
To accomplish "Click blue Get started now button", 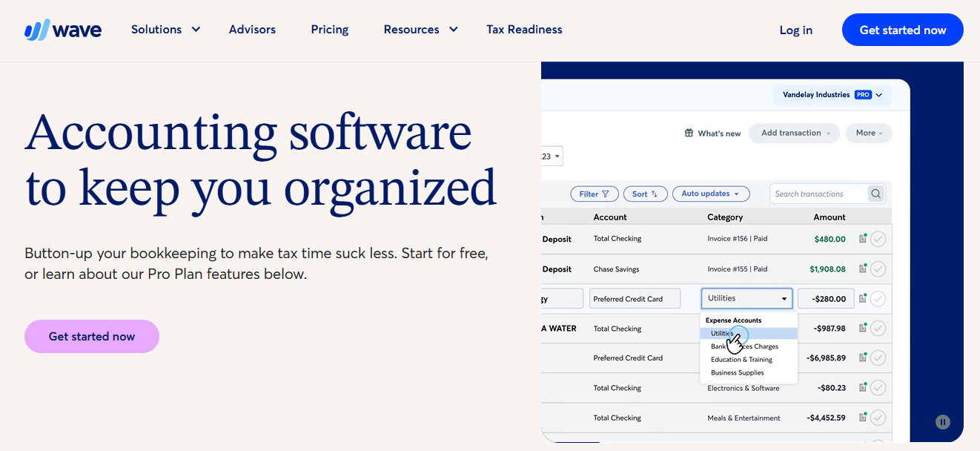I will (902, 30).
